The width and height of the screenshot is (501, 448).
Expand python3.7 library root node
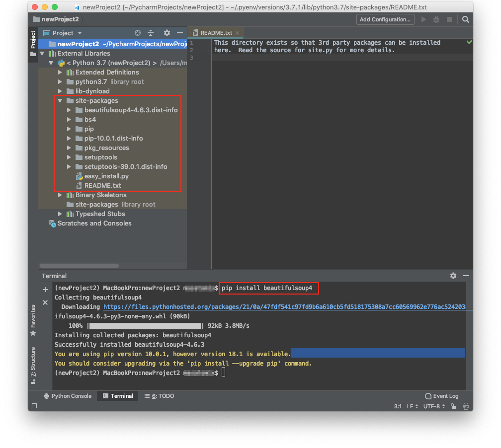coord(60,82)
